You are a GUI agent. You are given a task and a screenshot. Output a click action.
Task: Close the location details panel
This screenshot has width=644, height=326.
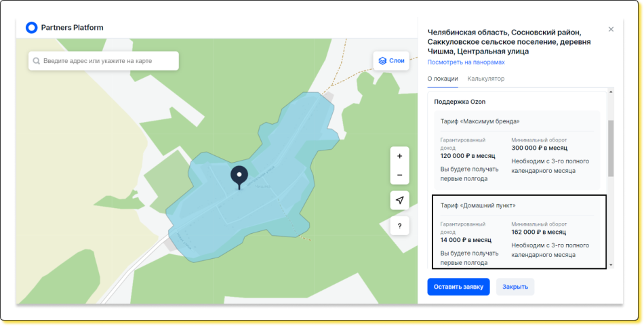click(x=611, y=29)
